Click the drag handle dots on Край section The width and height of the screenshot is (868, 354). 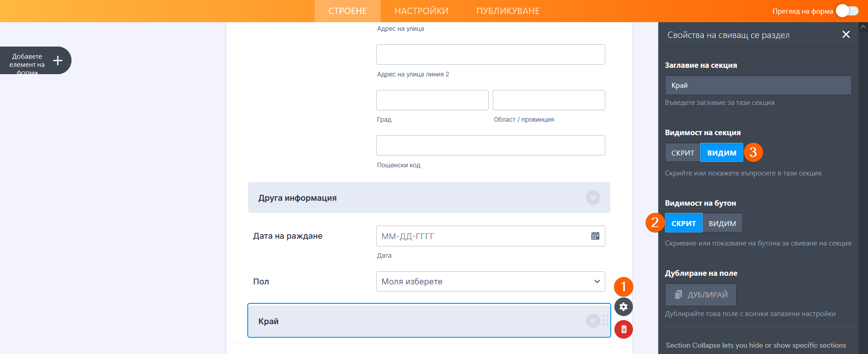click(605, 321)
